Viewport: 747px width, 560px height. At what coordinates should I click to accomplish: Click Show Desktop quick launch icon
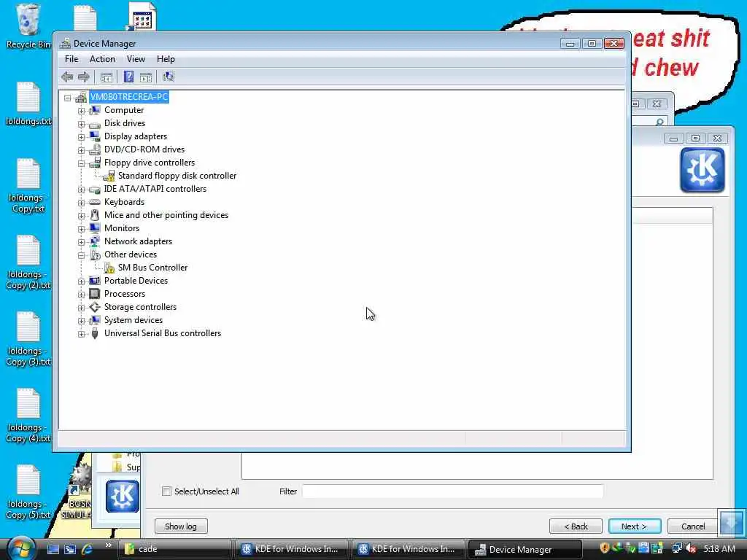[53, 549]
